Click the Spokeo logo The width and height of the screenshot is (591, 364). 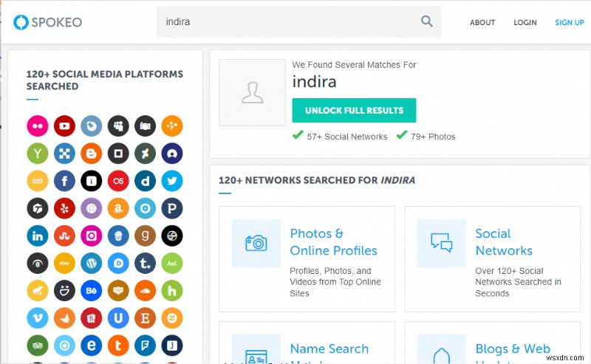coord(47,22)
